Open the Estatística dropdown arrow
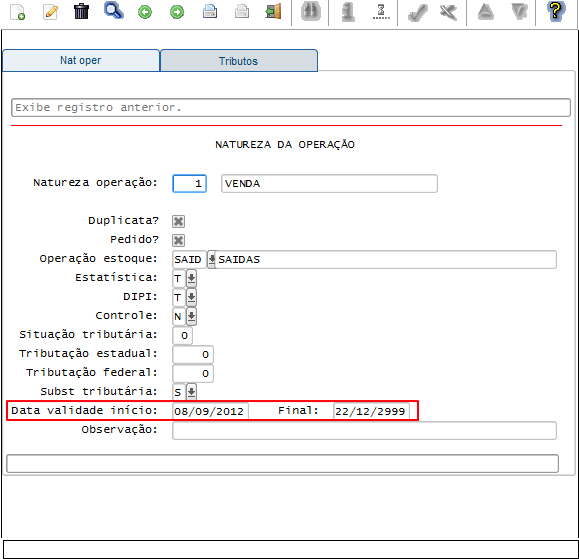Screen dimensions: 579x560 pyautogui.click(x=191, y=278)
